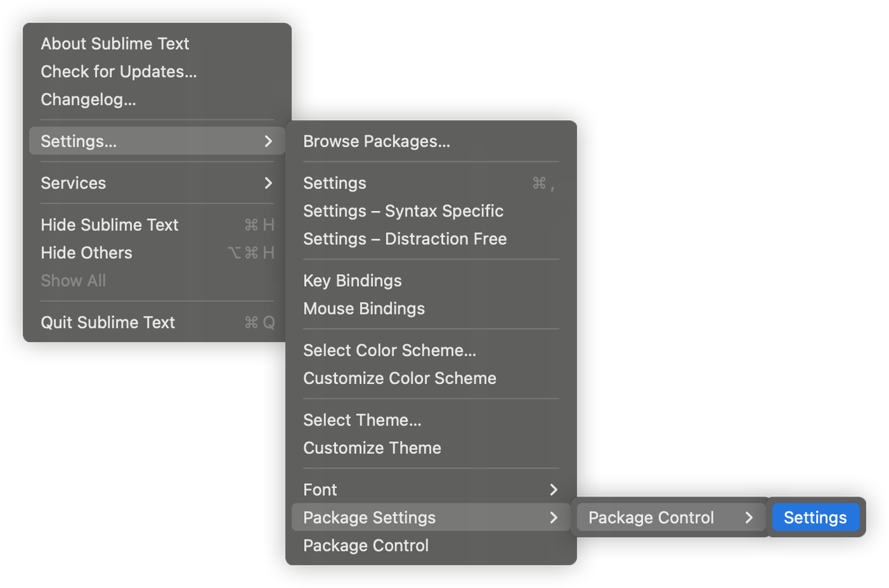Open Browse Packages…
This screenshot has width=889, height=588.
[431, 142]
